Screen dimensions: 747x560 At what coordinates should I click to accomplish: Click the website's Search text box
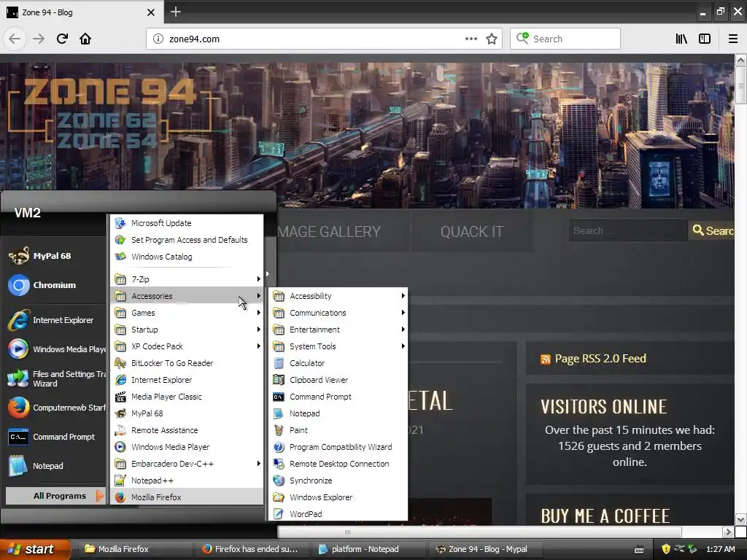[628, 230]
